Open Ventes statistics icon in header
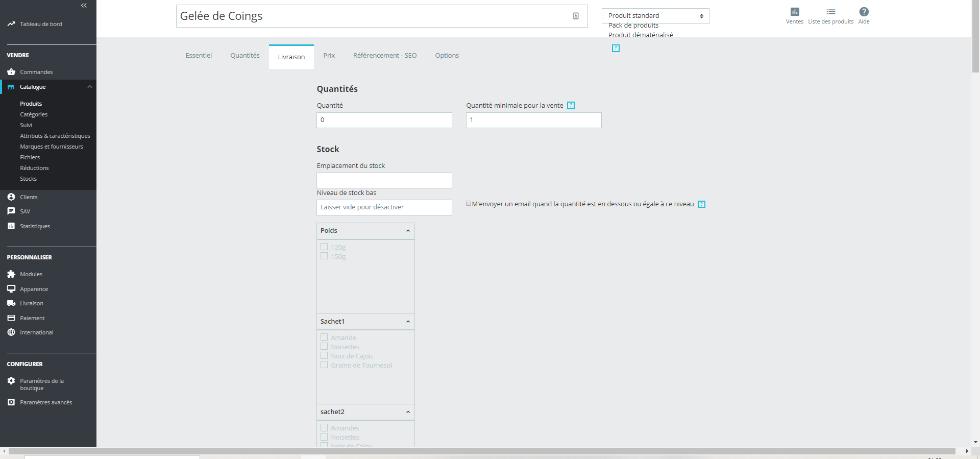Screen dimensions: 980x459 point(795,12)
